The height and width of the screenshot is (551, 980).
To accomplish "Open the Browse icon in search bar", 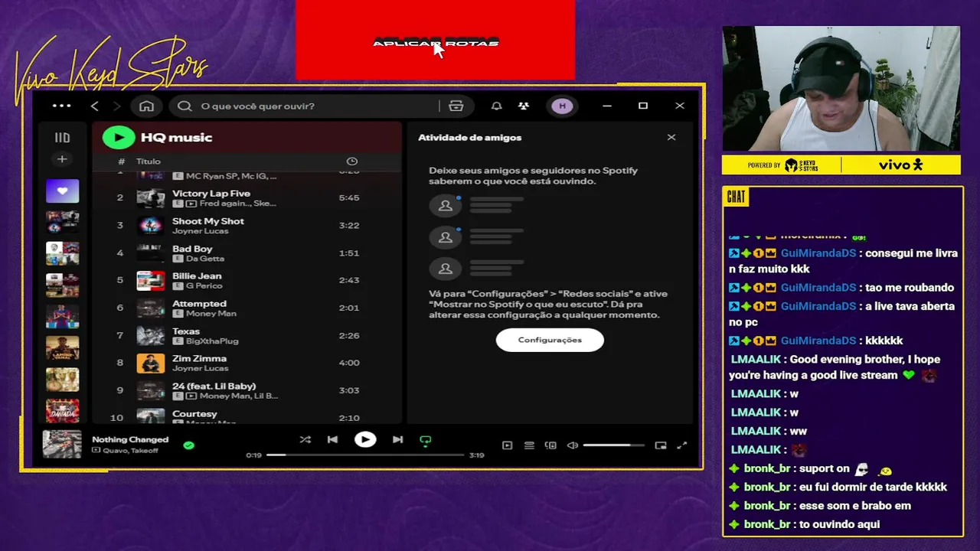I will (456, 106).
